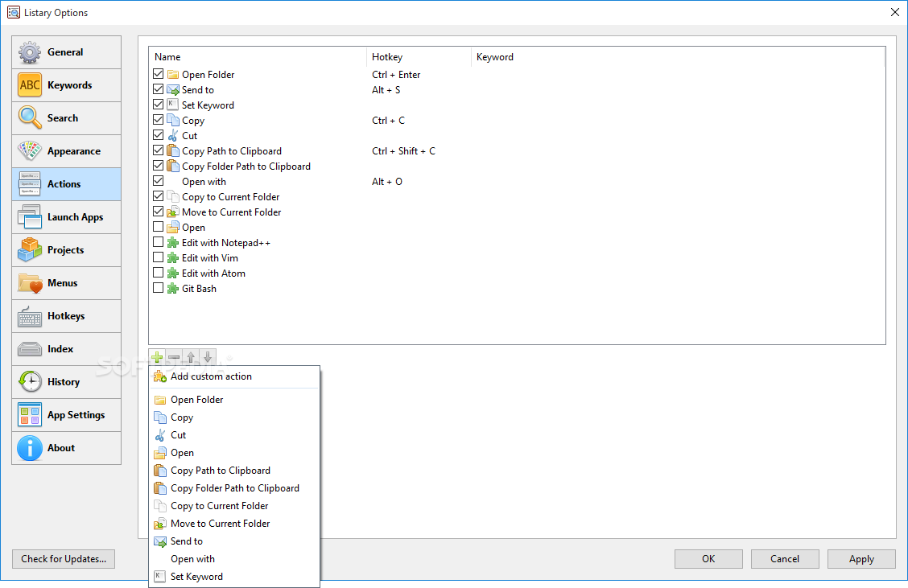Click the Launch Apps windows icon
The height and width of the screenshot is (588, 908).
pyautogui.click(x=30, y=217)
